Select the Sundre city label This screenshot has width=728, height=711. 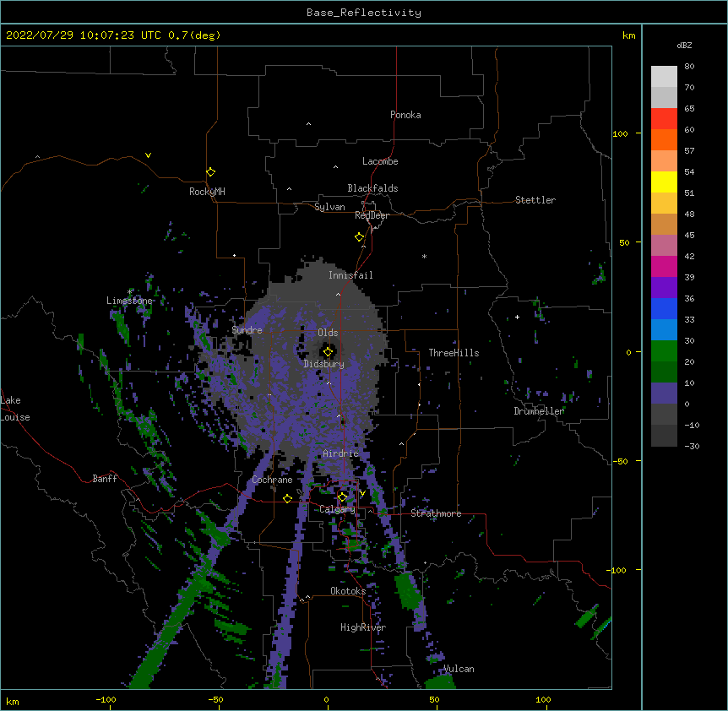(x=247, y=330)
